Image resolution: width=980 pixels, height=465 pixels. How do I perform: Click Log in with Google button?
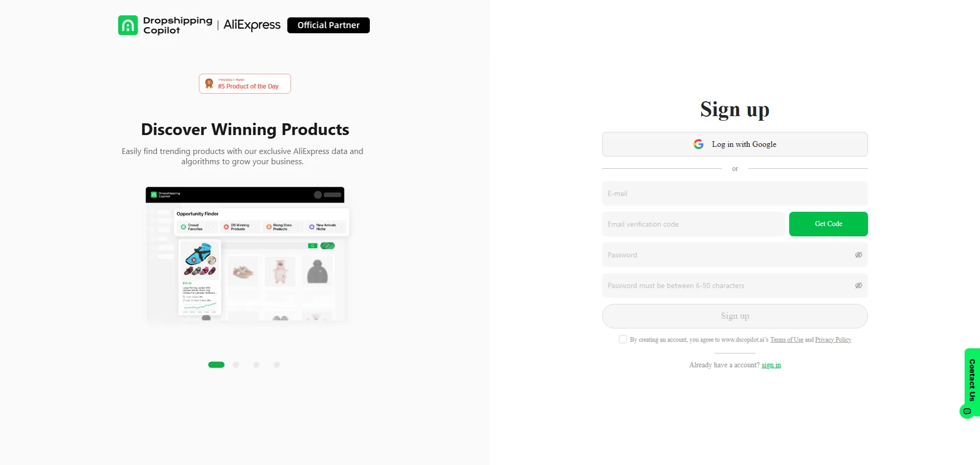(734, 144)
